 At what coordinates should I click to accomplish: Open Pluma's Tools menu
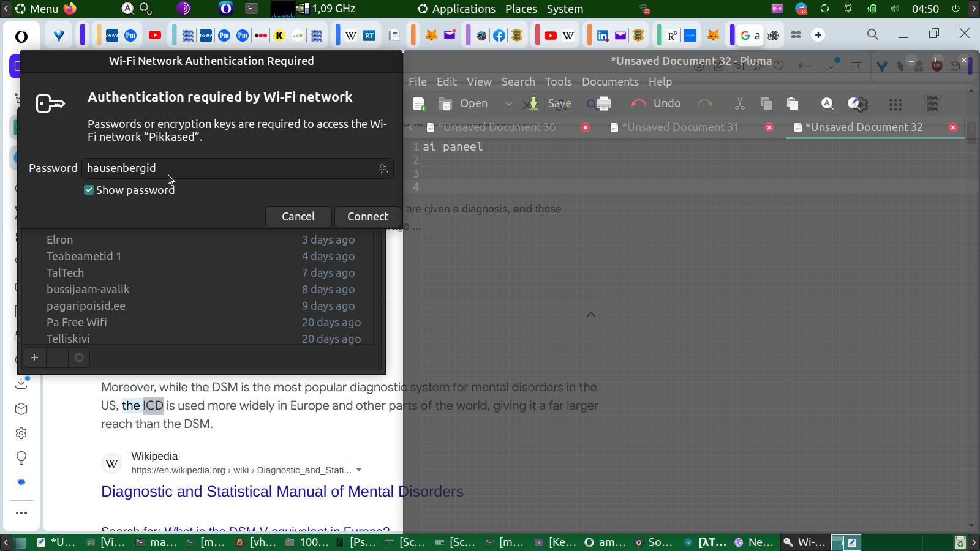[559, 82]
